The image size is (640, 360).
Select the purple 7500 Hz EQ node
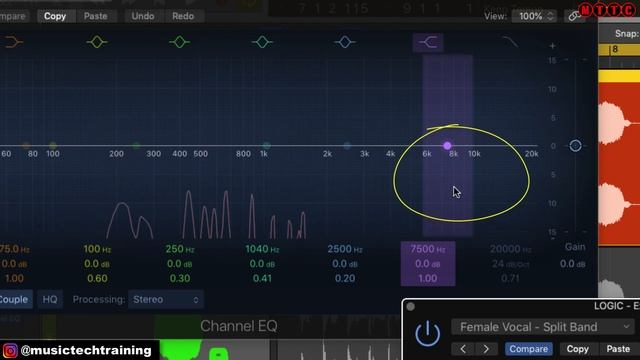click(447, 145)
